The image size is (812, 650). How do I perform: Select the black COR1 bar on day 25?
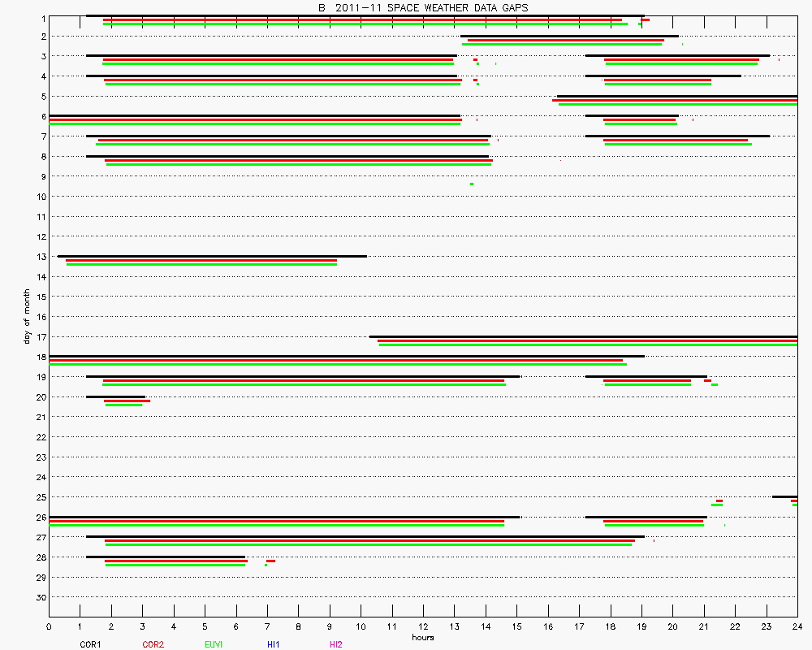(784, 496)
